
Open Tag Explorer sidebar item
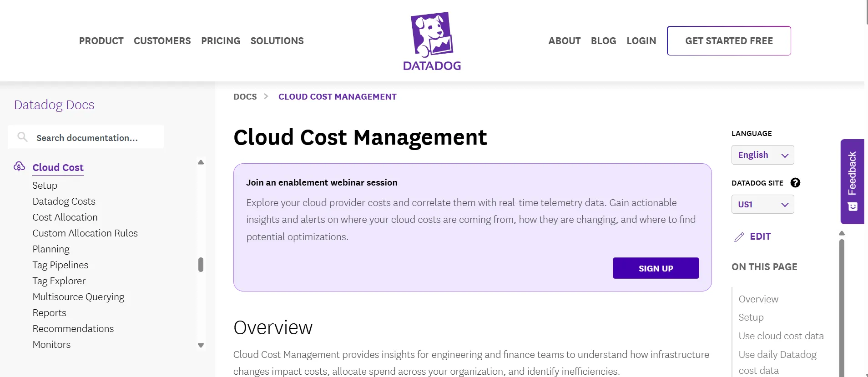(59, 281)
